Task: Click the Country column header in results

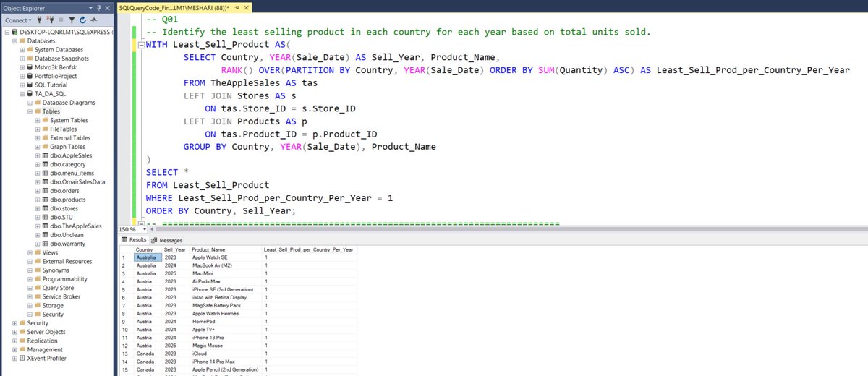Action: tap(148, 249)
